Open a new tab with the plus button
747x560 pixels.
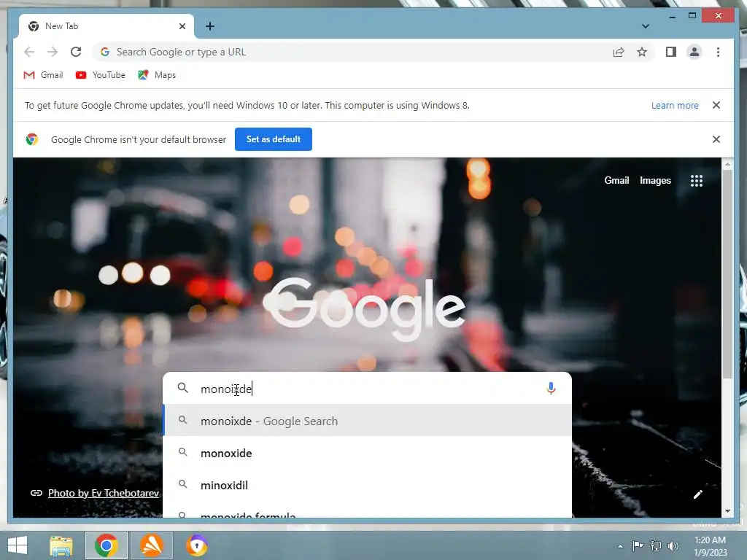(210, 26)
